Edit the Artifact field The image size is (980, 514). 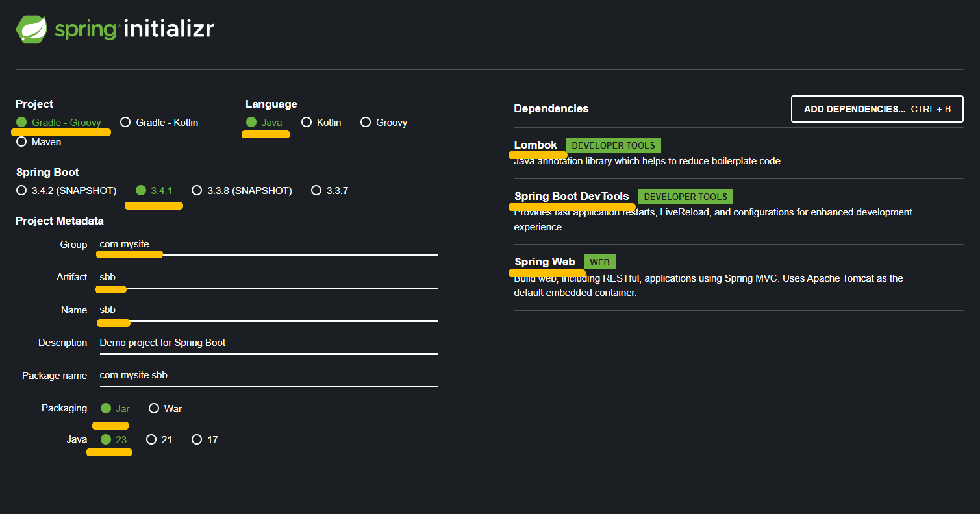pyautogui.click(x=268, y=278)
